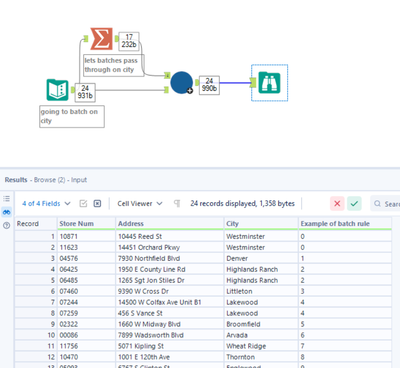
Task: Click the Search field in results
Action: point(386,204)
